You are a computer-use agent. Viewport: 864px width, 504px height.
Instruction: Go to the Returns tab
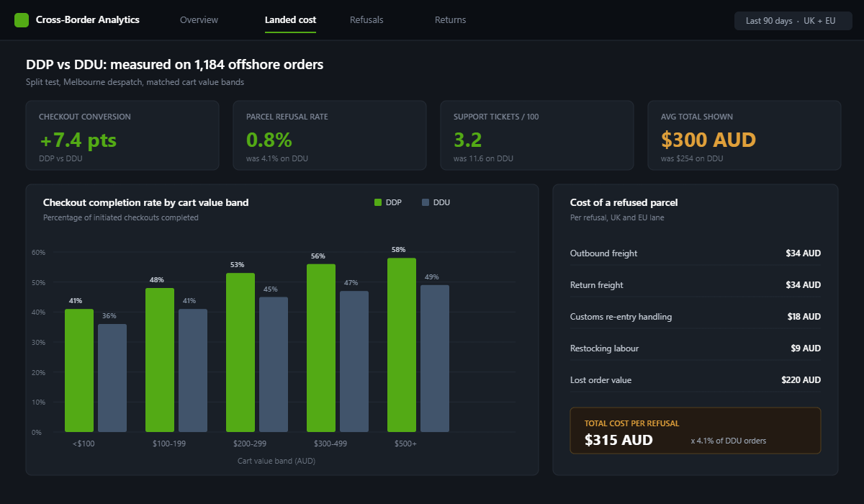[450, 20]
